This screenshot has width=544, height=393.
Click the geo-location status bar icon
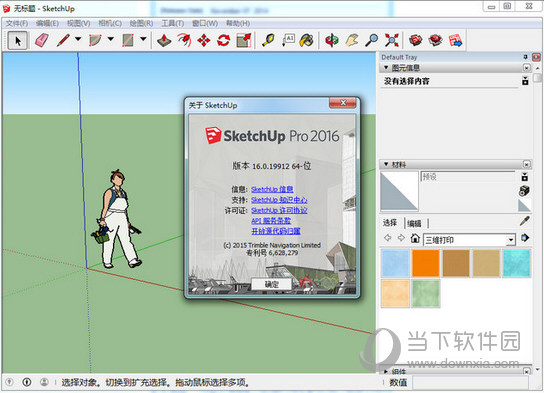click(9, 382)
